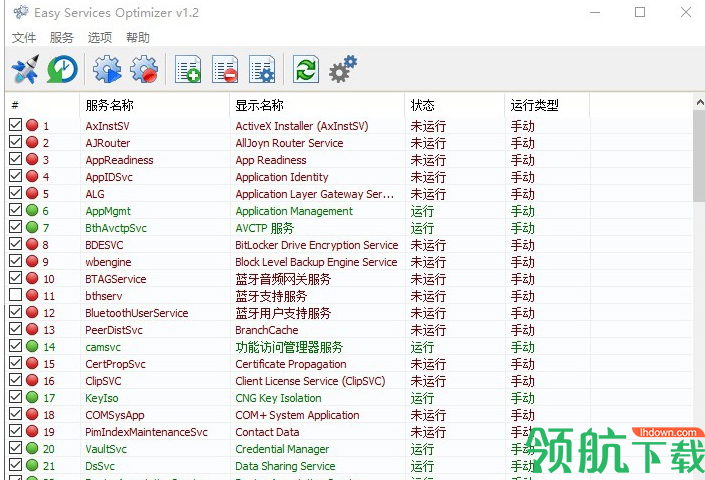Click the red status dot of AxInstSV
This screenshot has height=480, width=705.
point(32,125)
